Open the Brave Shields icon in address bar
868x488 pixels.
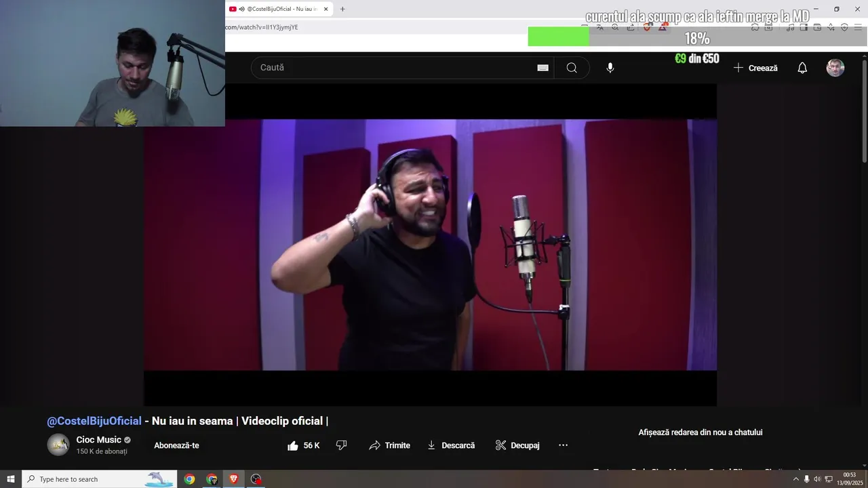pos(647,27)
